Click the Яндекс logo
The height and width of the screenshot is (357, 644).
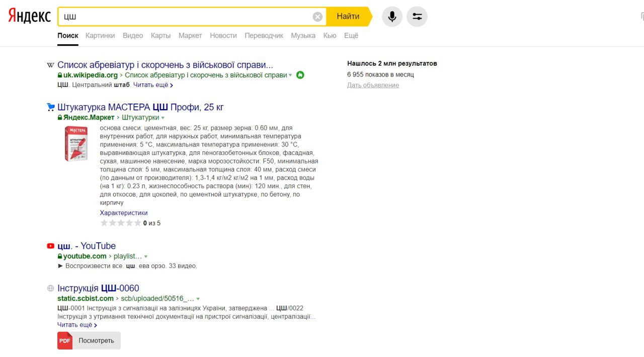coord(29,16)
